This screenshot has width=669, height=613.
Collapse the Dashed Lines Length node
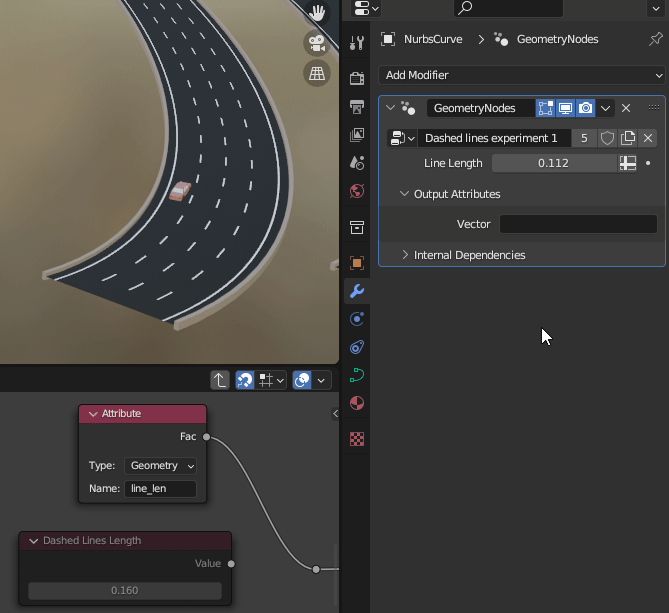click(x=33, y=541)
